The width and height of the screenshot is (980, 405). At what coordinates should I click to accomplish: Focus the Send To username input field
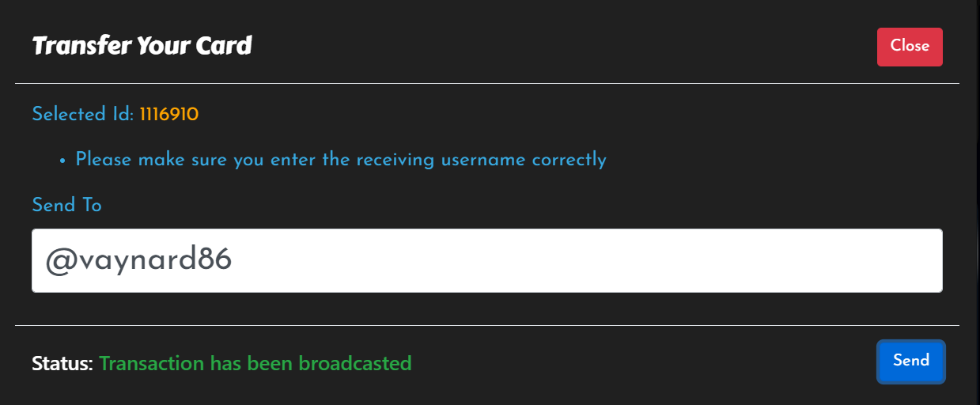487,261
